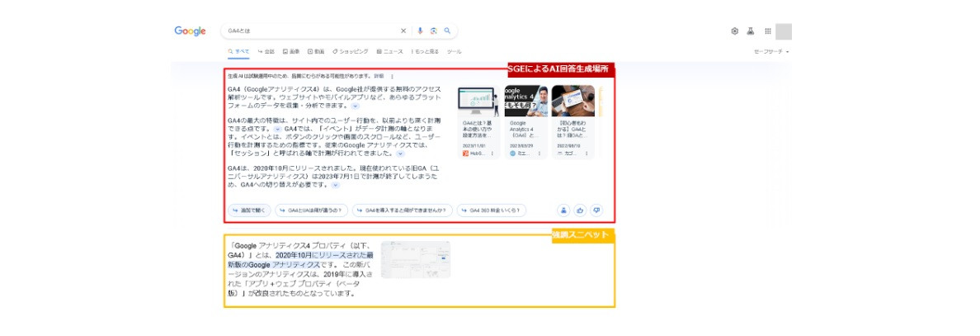Switch to the 画像 tab
The image size is (980, 336).
pyautogui.click(x=291, y=52)
